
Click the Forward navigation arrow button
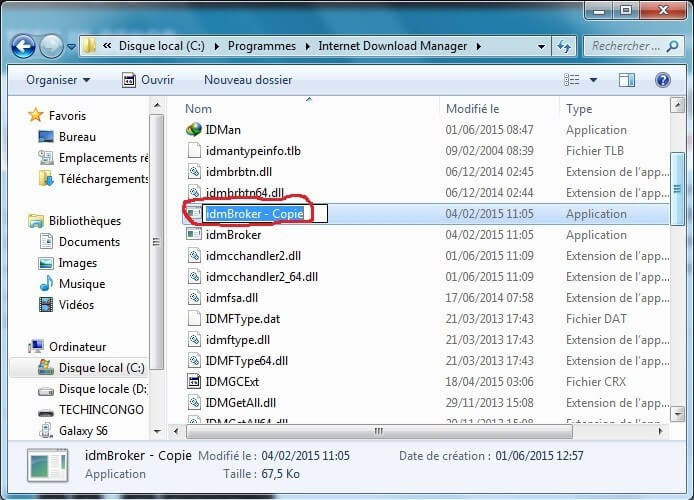(51, 46)
